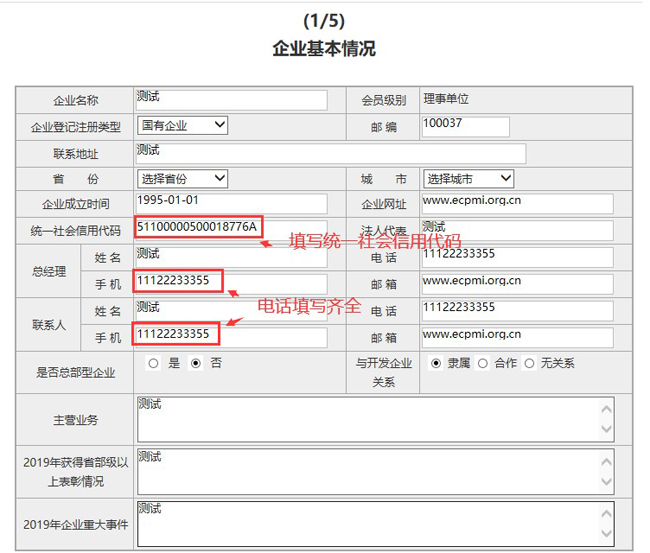This screenshot has width=650, height=553.
Task: Open the 企业登记注册类型 dropdown
Action: pos(182,126)
